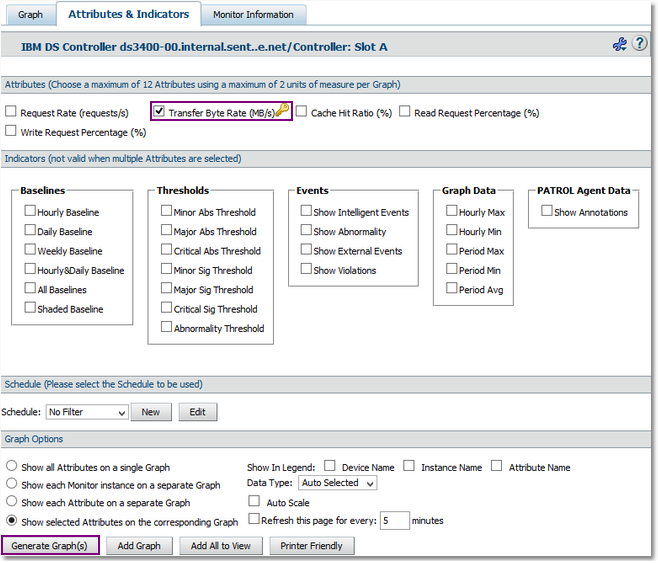Check Show Abnormality option

click(x=306, y=230)
